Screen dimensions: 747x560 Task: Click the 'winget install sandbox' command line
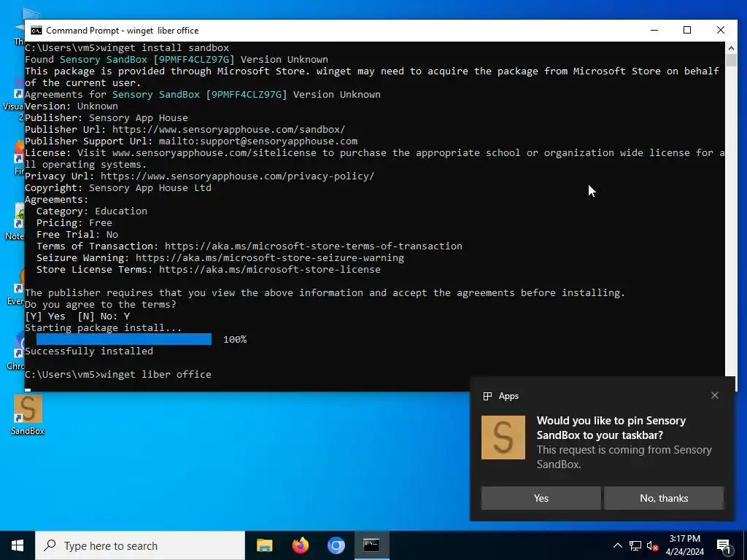(127, 47)
